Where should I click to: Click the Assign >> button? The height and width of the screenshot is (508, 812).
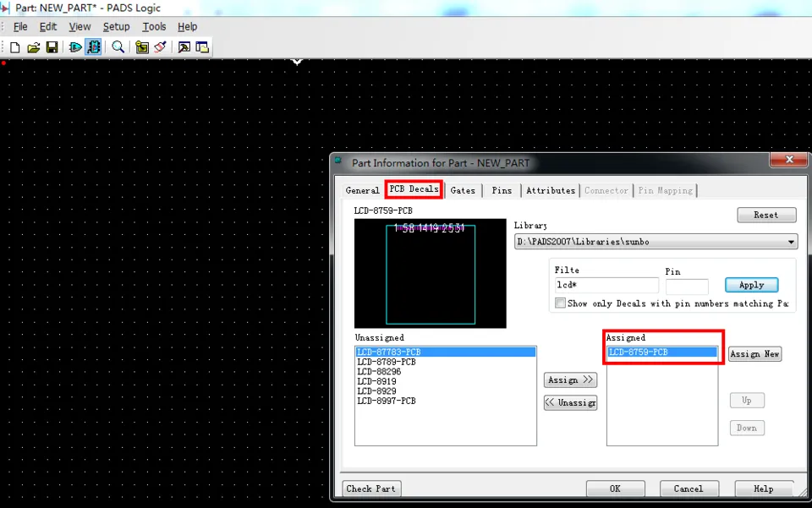tap(570, 380)
